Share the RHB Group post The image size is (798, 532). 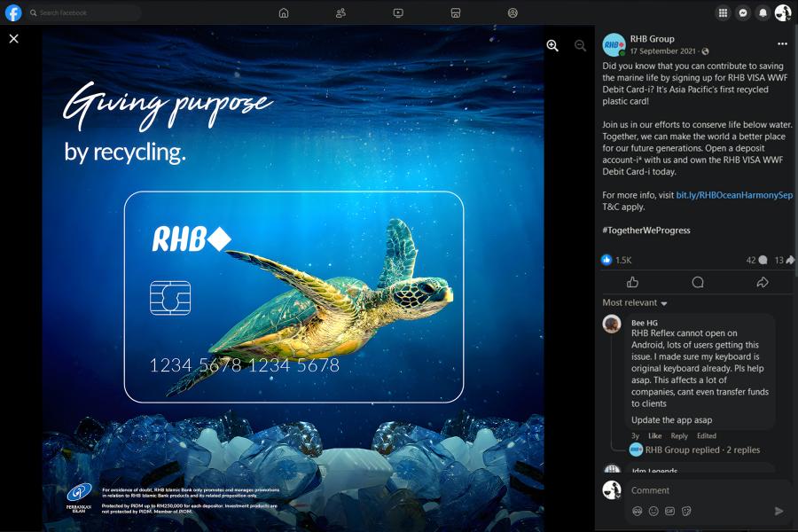[762, 282]
